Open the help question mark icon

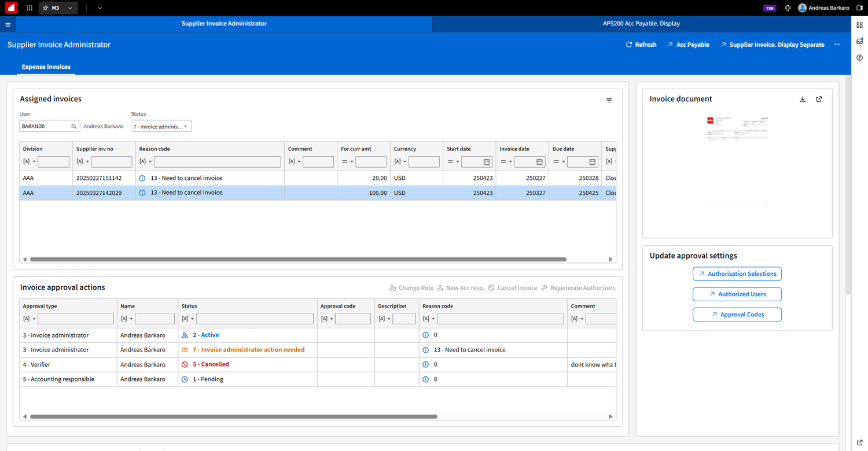pyautogui.click(x=859, y=57)
